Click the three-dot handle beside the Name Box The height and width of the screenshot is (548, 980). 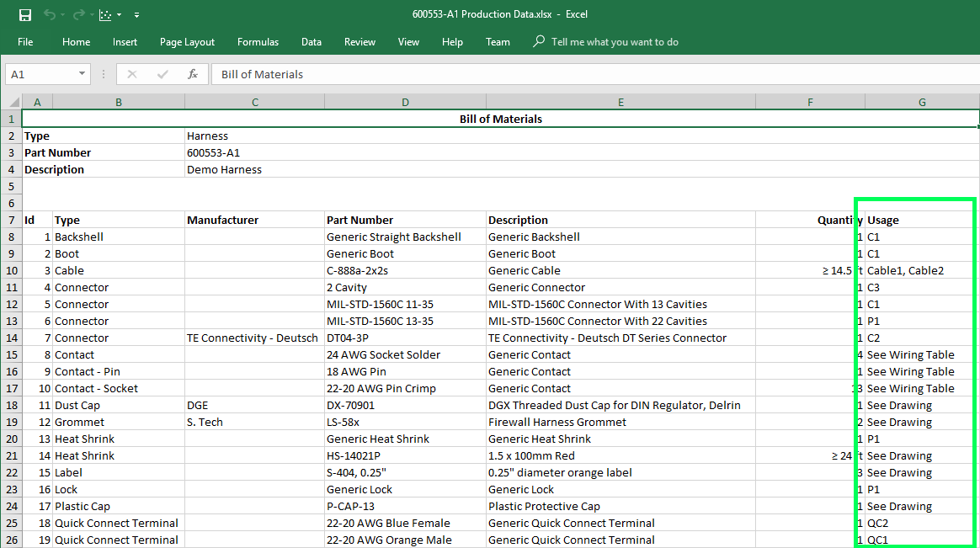(103, 74)
